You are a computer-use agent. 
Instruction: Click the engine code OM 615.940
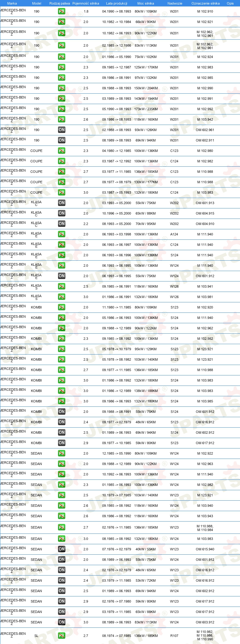205,549
